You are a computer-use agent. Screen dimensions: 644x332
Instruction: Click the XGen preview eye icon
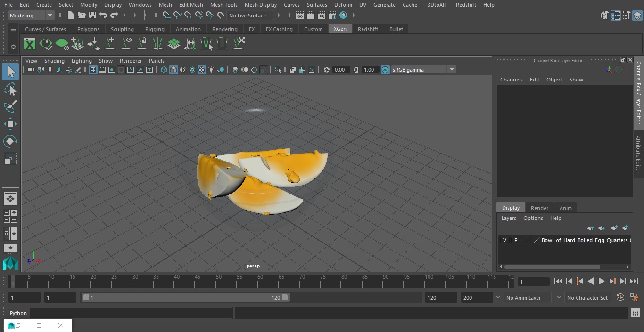[46, 44]
